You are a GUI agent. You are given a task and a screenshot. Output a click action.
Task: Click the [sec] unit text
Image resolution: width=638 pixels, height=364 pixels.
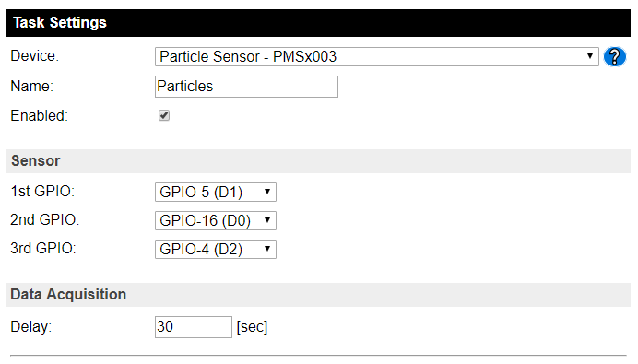click(x=252, y=326)
